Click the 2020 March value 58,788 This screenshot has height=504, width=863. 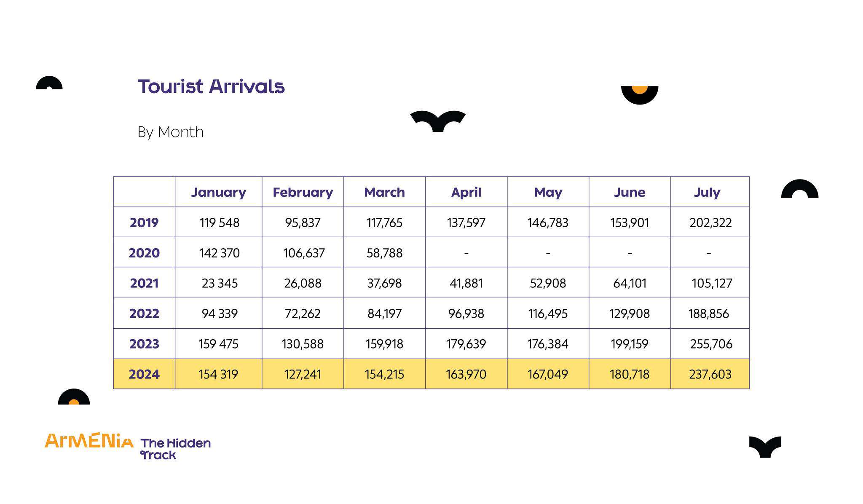[384, 253]
